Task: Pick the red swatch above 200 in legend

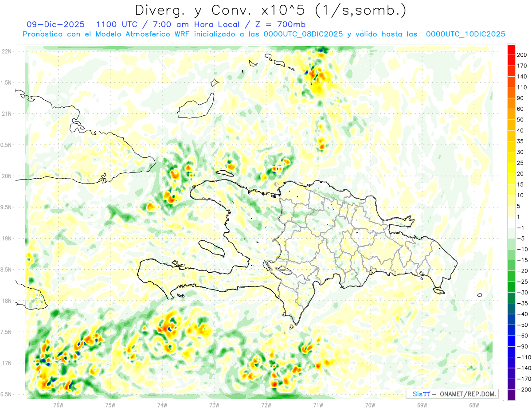Action: pyautogui.click(x=511, y=49)
